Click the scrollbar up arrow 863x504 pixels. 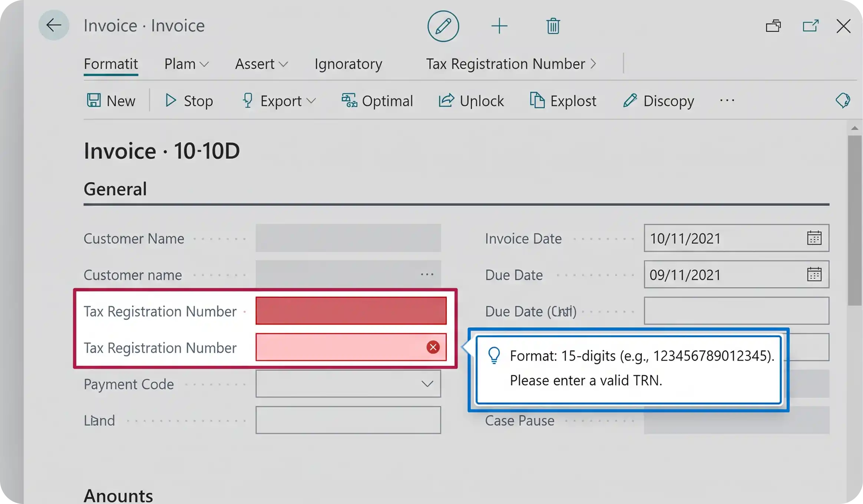point(855,128)
